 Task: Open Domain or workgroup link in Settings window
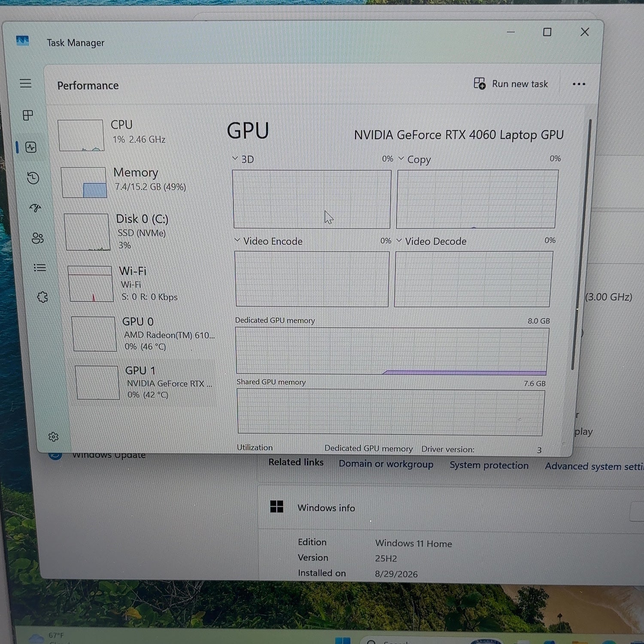tap(386, 464)
